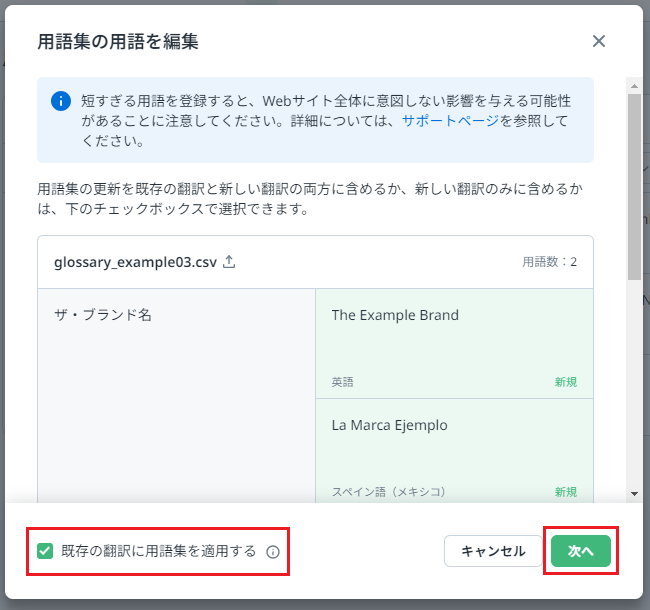Screen dimensions: 650x610
Task: Click the 新規 badge in the English row
Action: [566, 382]
